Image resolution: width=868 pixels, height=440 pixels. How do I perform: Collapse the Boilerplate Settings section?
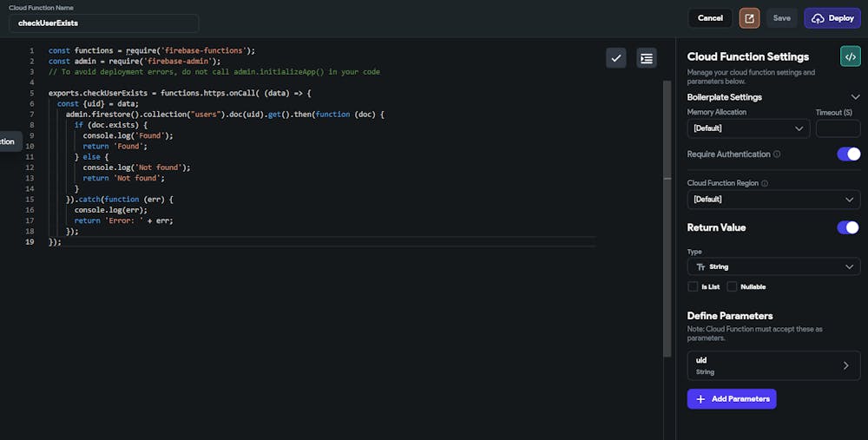tap(855, 97)
